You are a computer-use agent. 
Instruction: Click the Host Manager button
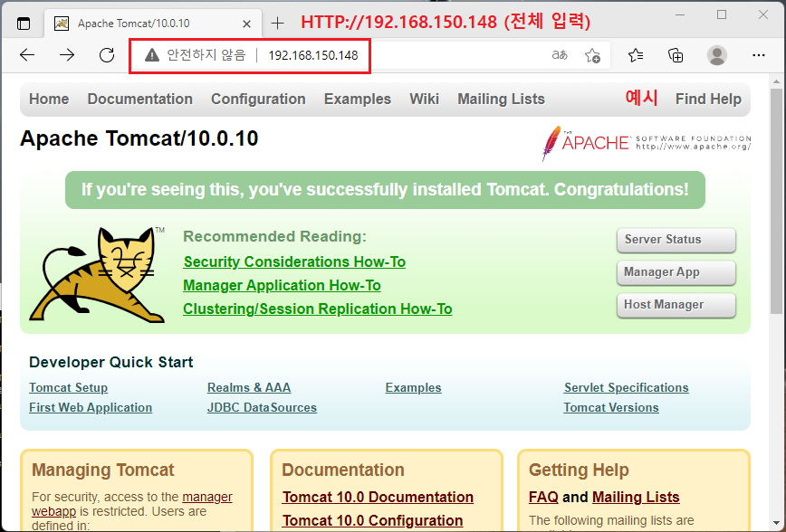click(x=676, y=305)
